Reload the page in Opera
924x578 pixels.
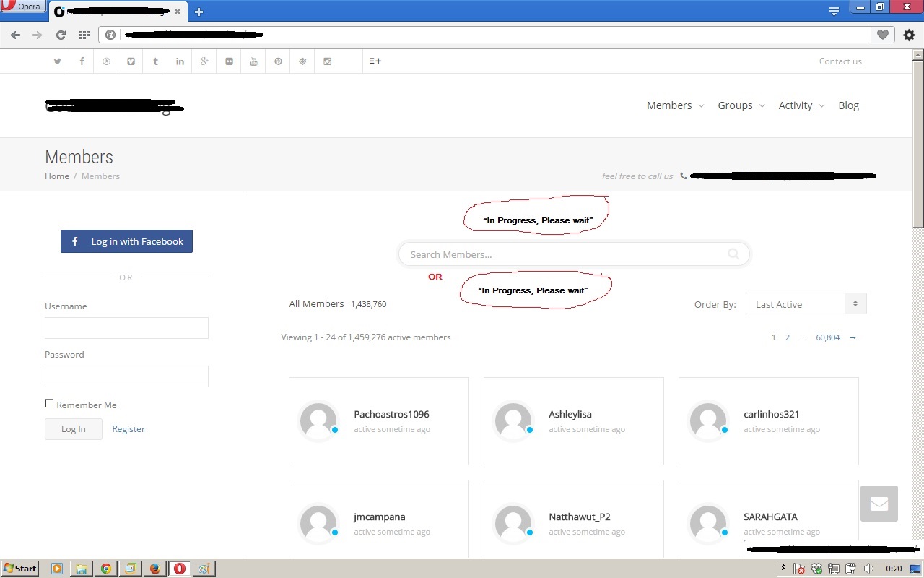tap(61, 35)
